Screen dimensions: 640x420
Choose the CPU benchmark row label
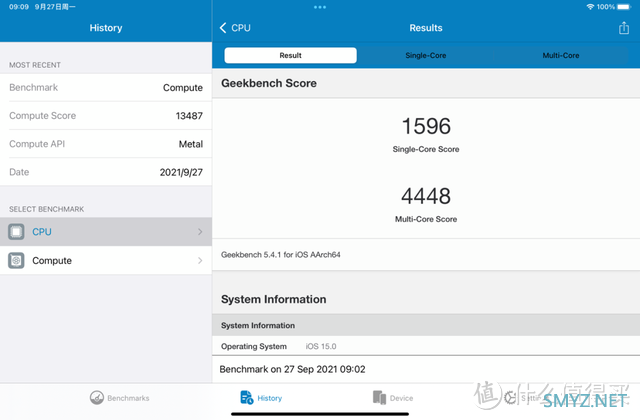pyautogui.click(x=42, y=232)
